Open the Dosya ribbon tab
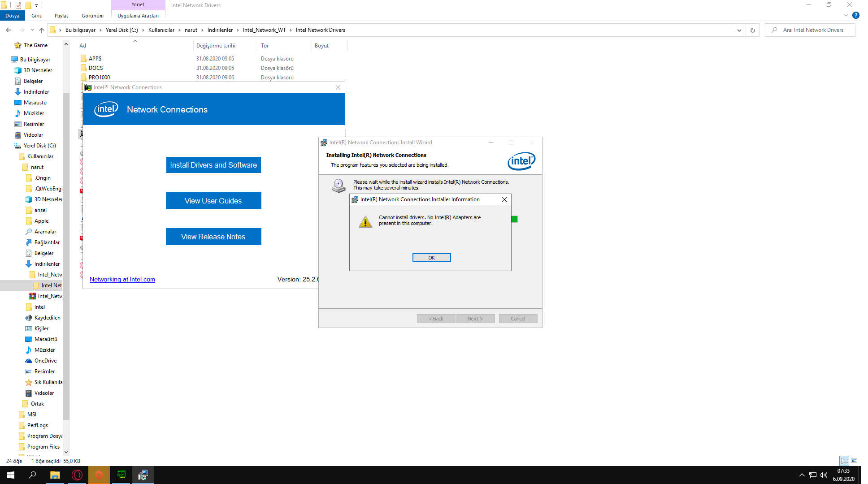Image resolution: width=868 pixels, height=484 pixels. click(13, 16)
